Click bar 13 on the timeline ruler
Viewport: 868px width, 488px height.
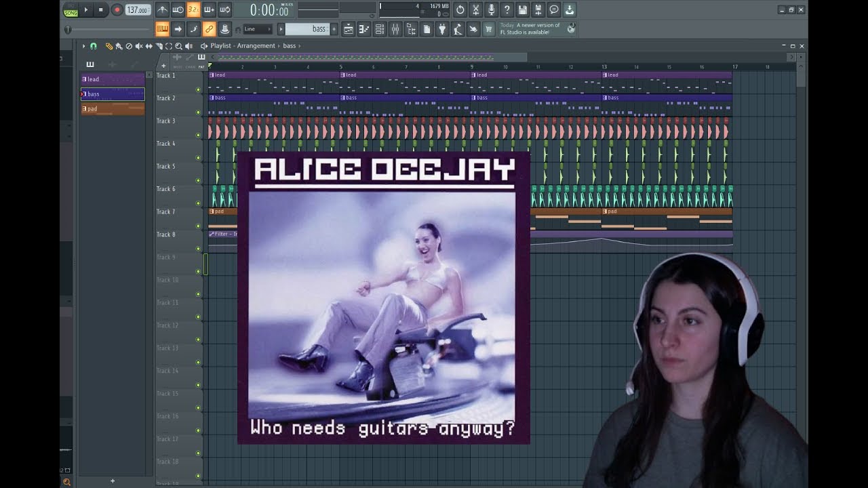point(604,67)
